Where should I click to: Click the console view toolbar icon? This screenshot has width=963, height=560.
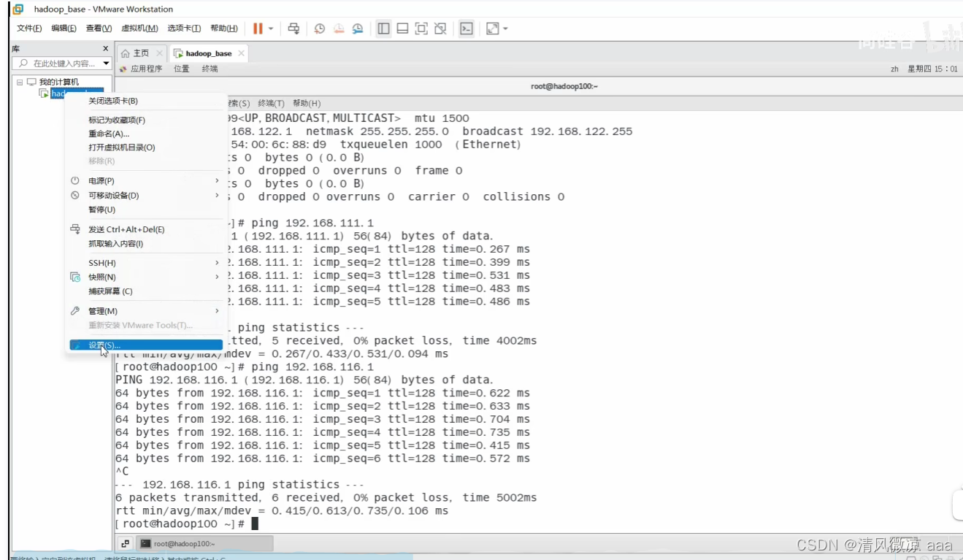pyautogui.click(x=466, y=28)
